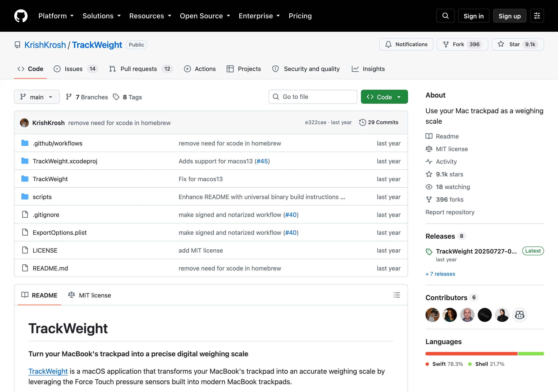Open the Pricing link
Screen dimensions: 558x392
click(300, 16)
